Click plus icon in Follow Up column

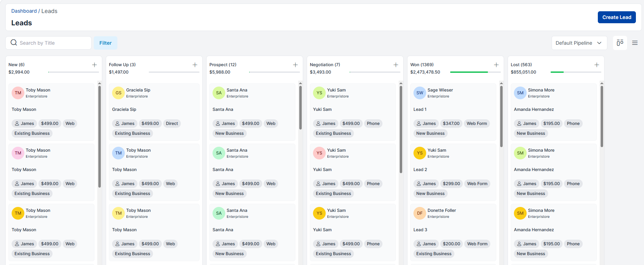(x=195, y=65)
